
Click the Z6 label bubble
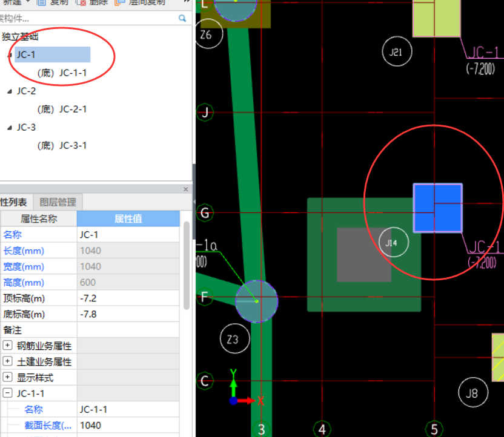(208, 34)
